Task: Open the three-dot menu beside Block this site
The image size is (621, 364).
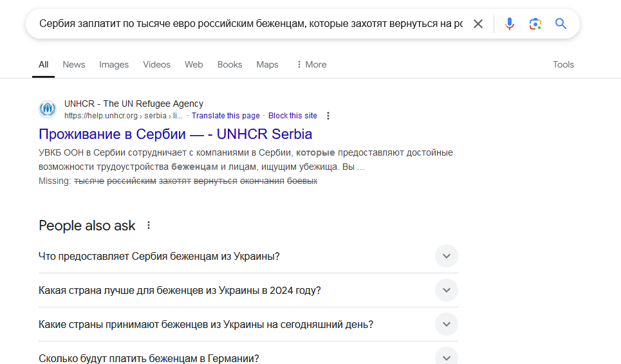Action: click(x=328, y=116)
